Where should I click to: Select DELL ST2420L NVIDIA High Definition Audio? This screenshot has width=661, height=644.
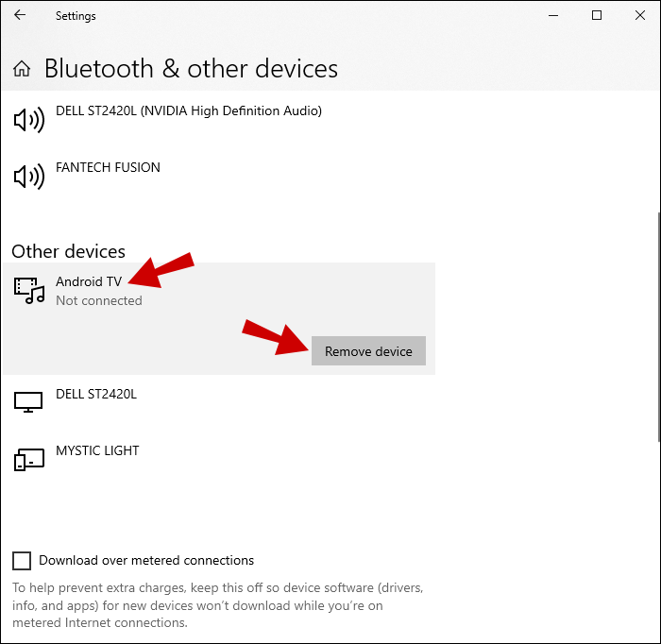point(189,111)
